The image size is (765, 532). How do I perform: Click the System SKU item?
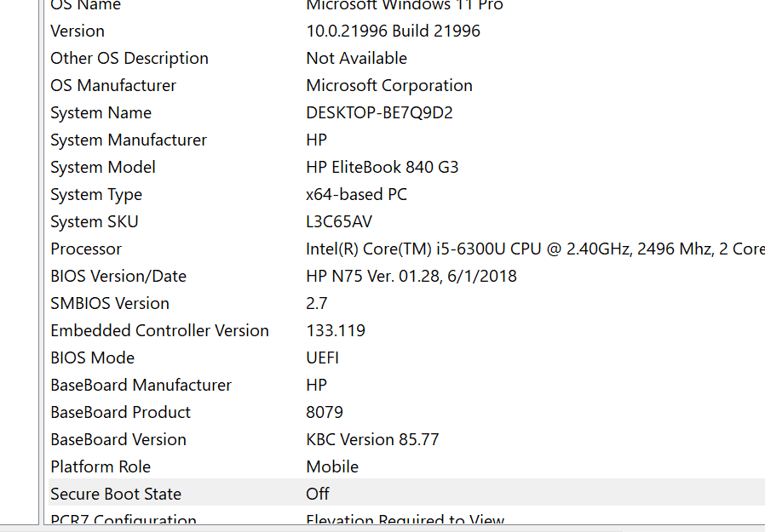point(94,221)
